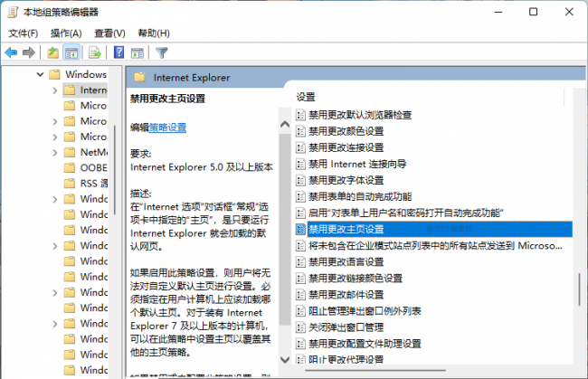The width and height of the screenshot is (588, 379).
Task: Open the 查看(V) menu
Action: tap(109, 33)
